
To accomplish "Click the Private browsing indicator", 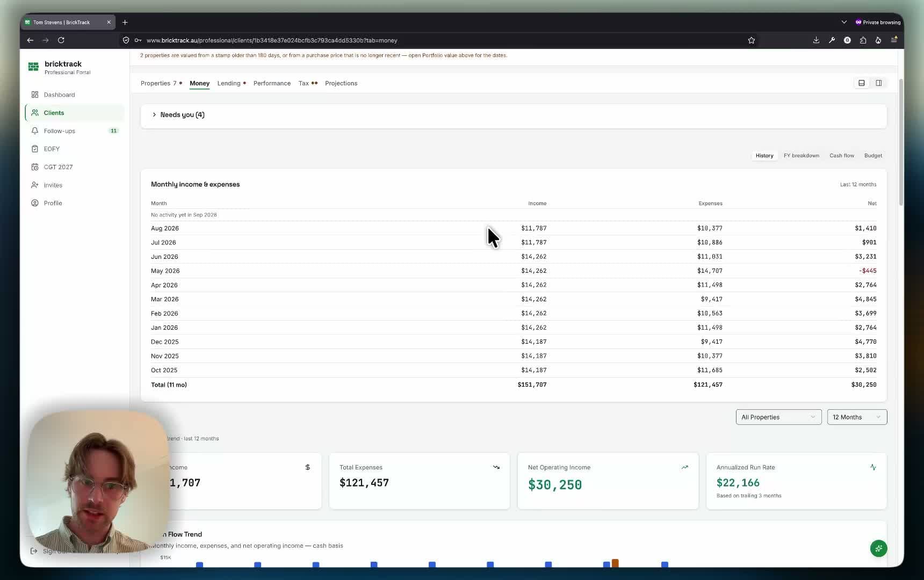I will click(878, 23).
